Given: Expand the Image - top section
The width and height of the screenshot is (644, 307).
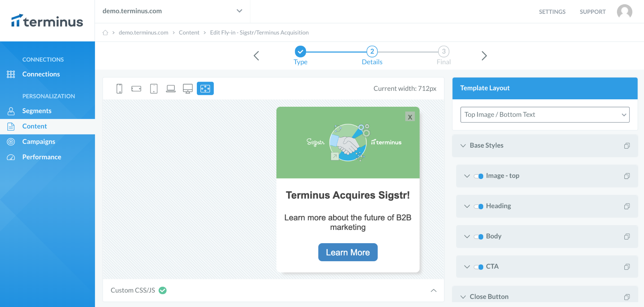Looking at the screenshot, I should pyautogui.click(x=467, y=176).
